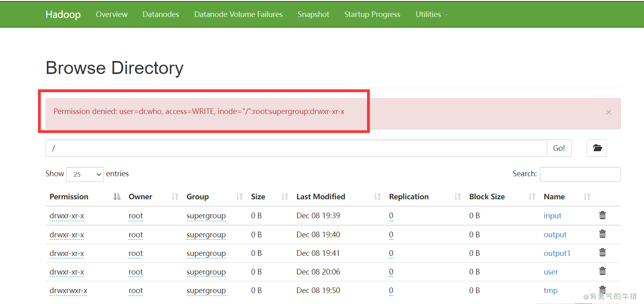Open the tmp directory link

[550, 291]
